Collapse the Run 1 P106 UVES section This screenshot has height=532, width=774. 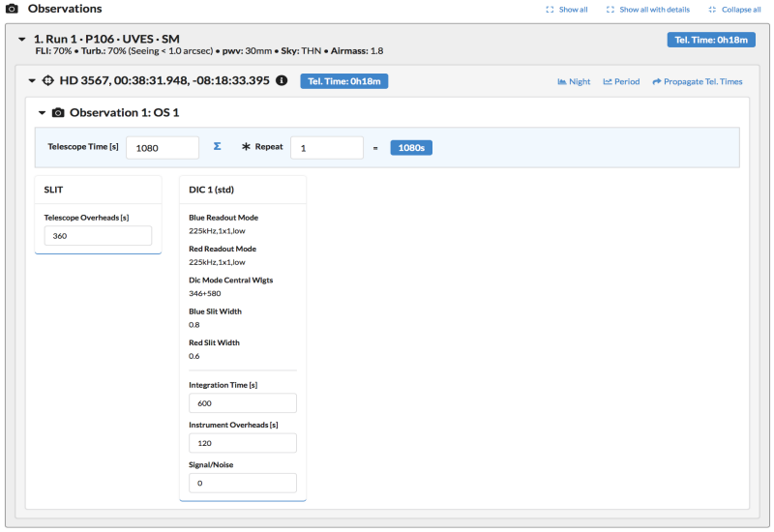click(x=22, y=39)
